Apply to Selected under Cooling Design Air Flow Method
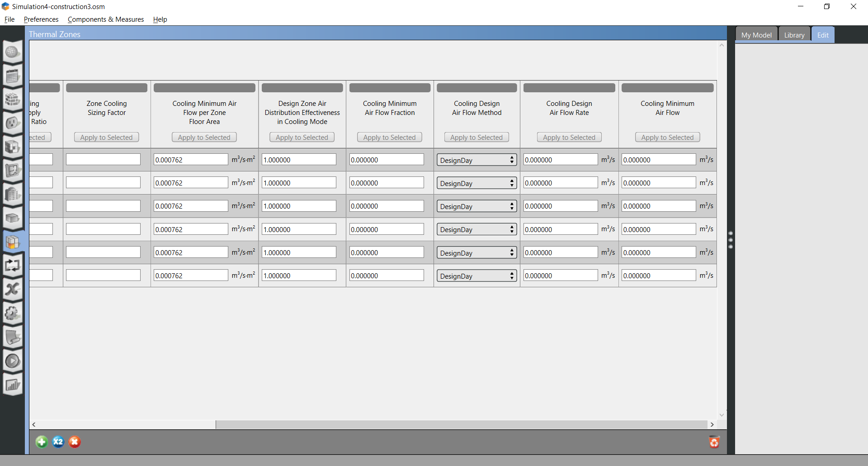Viewport: 868px width, 466px height. click(x=476, y=137)
